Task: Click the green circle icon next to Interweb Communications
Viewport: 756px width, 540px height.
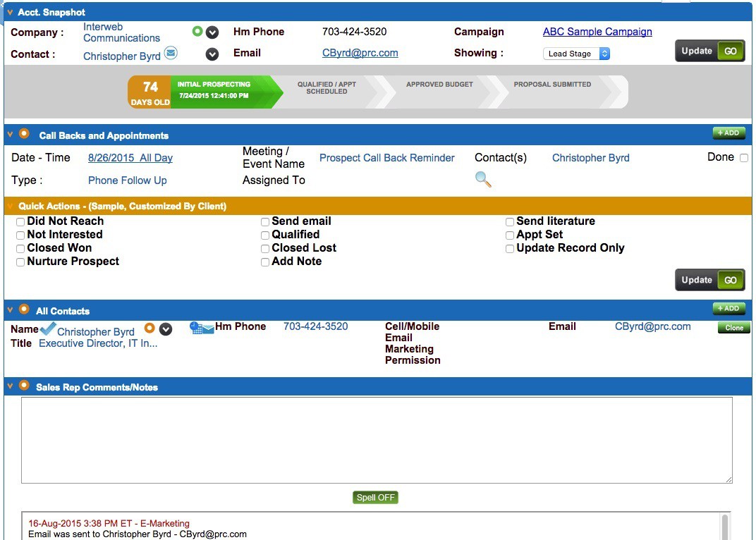Action: pyautogui.click(x=197, y=31)
